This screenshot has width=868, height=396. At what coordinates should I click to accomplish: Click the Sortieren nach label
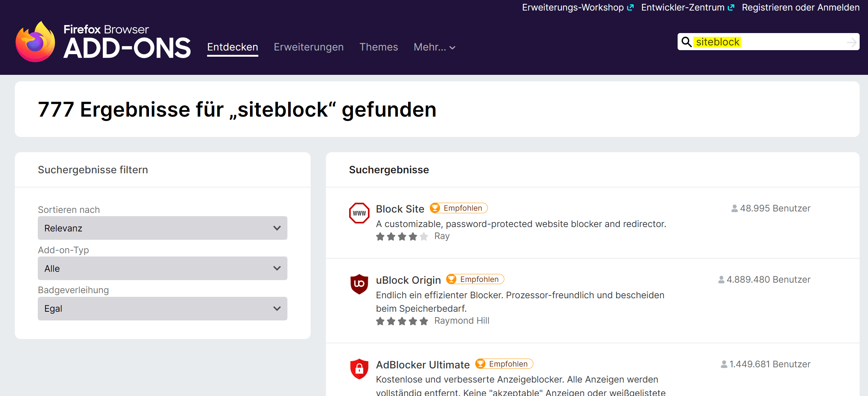coord(69,210)
